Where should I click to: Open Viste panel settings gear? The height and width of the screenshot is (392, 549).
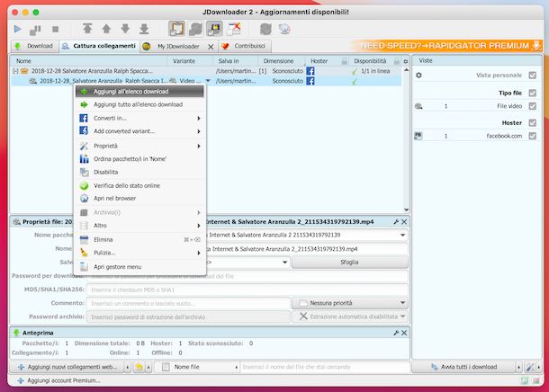click(418, 76)
